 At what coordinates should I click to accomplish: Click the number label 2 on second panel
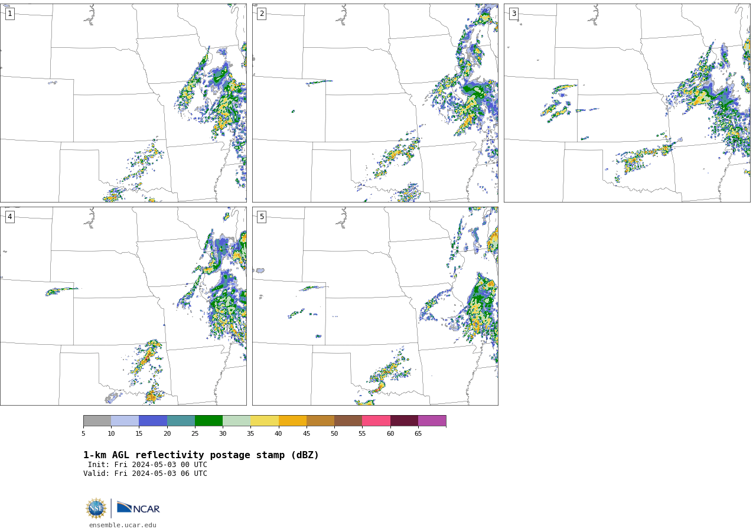pos(262,14)
